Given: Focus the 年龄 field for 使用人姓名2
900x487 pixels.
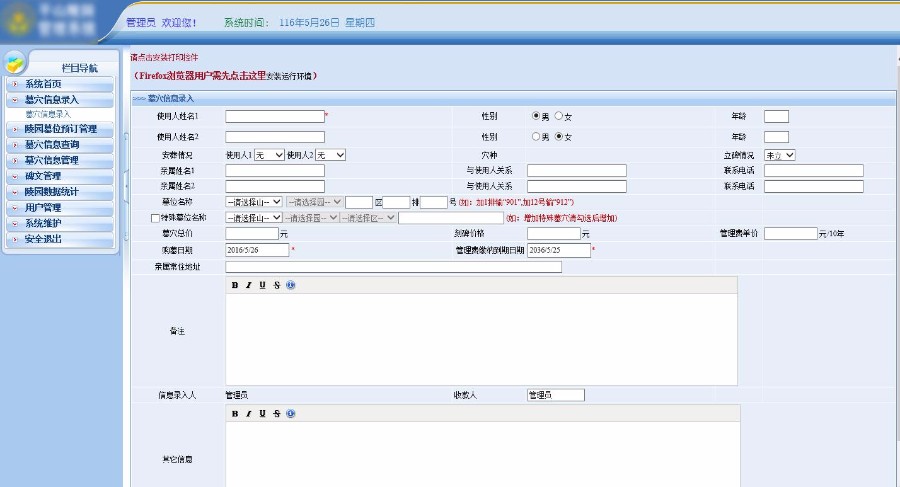Looking at the screenshot, I should [x=776, y=137].
